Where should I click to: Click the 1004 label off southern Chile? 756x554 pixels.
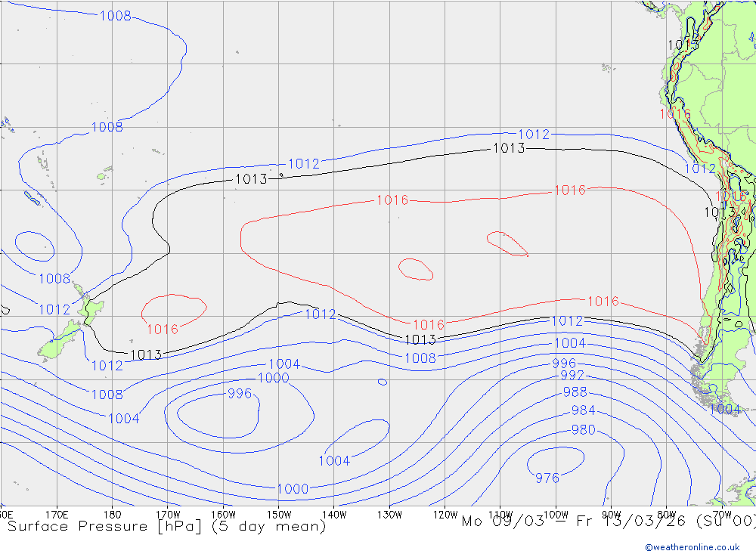725,410
